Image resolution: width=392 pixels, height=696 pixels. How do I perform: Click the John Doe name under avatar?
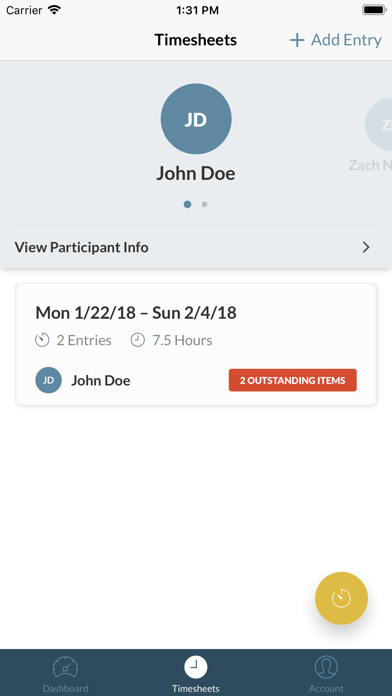196,173
